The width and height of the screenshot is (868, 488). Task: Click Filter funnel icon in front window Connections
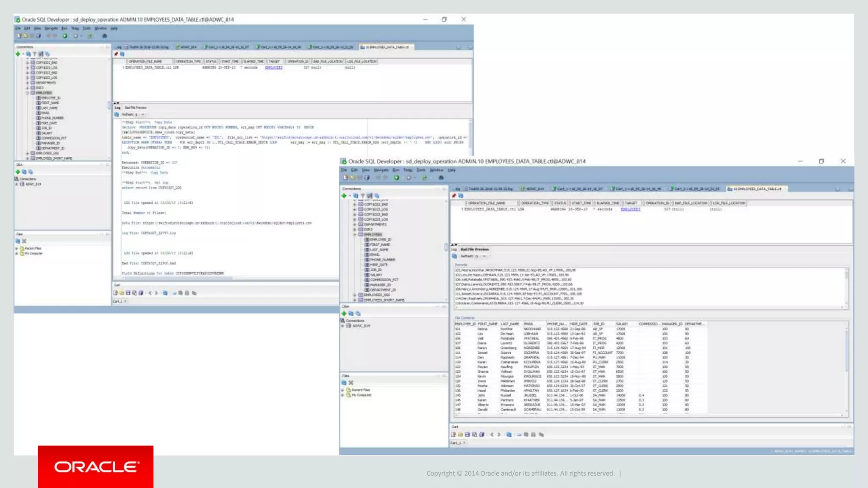point(362,196)
